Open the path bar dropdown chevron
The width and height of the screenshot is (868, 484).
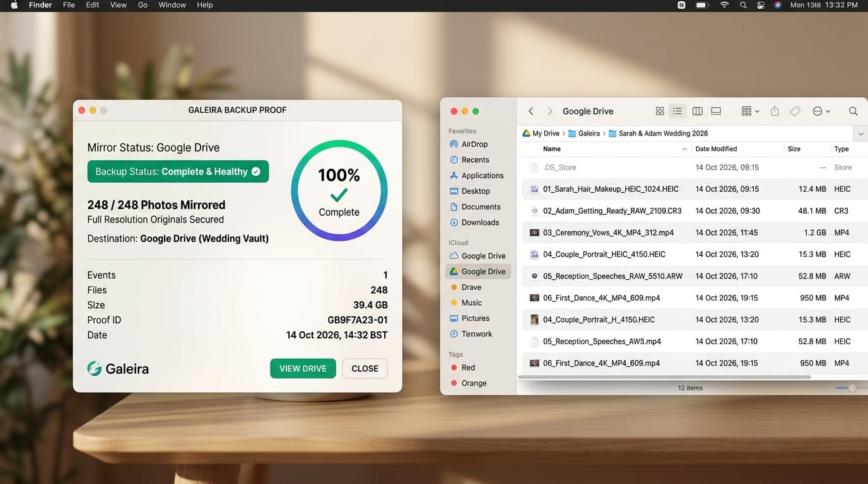tap(861, 134)
